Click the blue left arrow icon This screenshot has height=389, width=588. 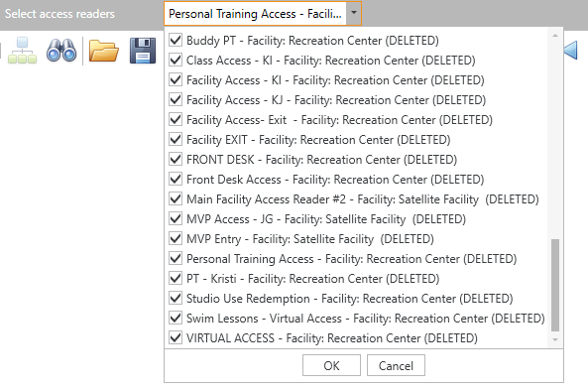pos(571,51)
